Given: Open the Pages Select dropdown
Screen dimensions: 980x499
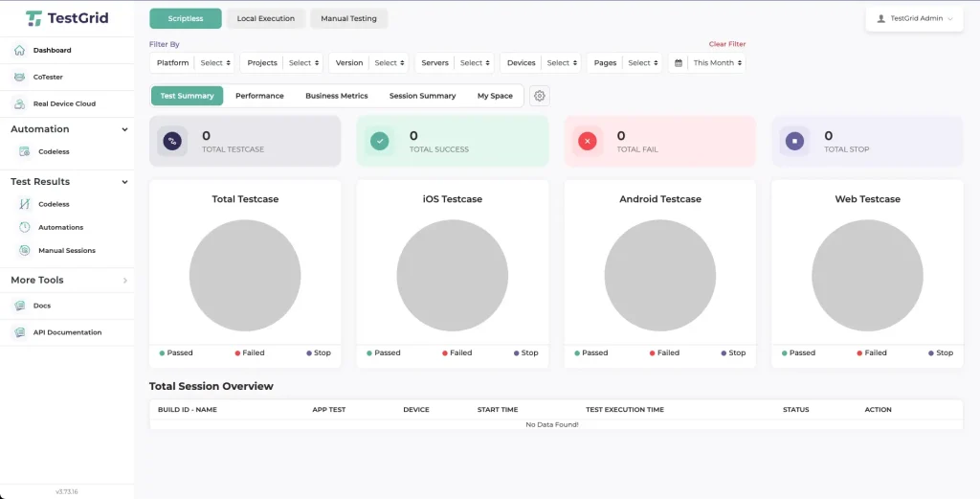Looking at the screenshot, I should 643,63.
